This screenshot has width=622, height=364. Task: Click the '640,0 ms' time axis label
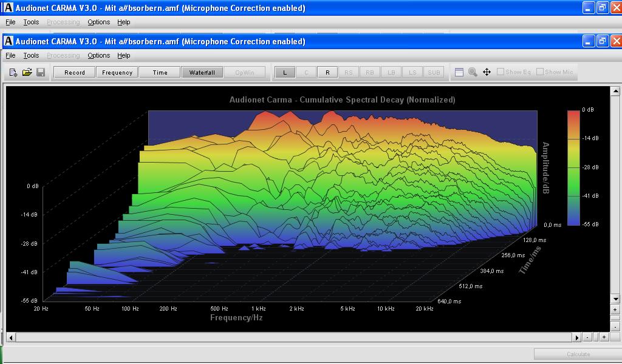449,302
